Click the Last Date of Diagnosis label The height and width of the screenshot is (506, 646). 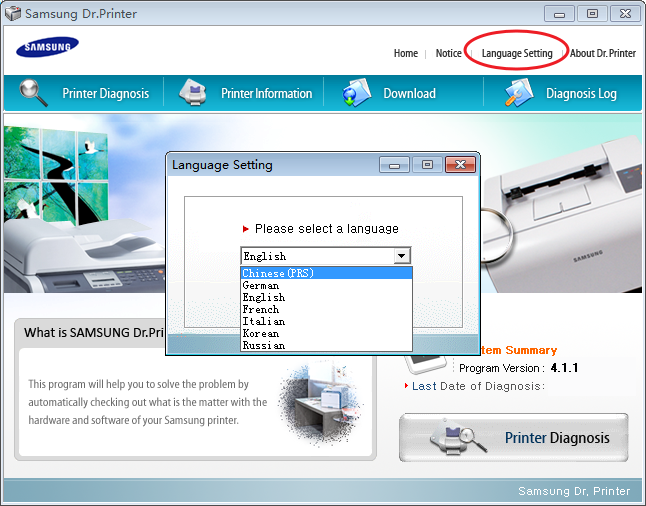coord(478,386)
